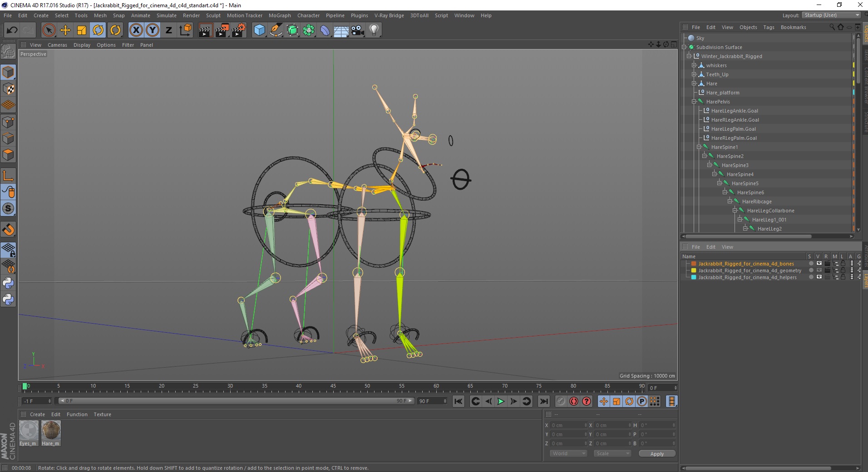Toggle visibility of bones layer
868x472 pixels.
819,263
